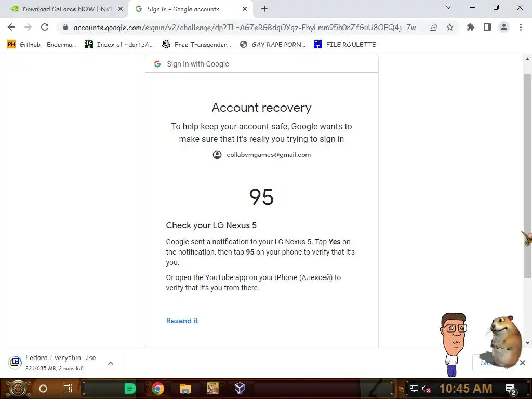Toggle the browser side panel
This screenshot has height=399, width=532.
point(487,27)
